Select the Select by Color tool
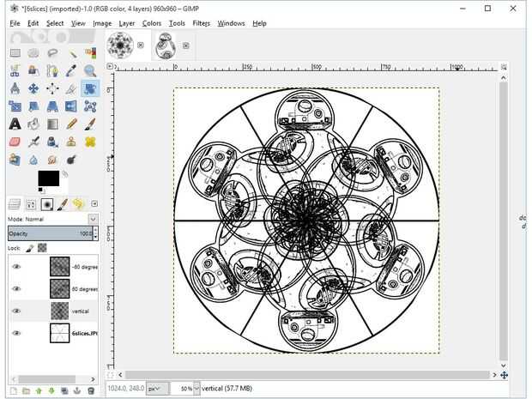Image resolution: width=532 pixels, height=399 pixels. pos(90,53)
